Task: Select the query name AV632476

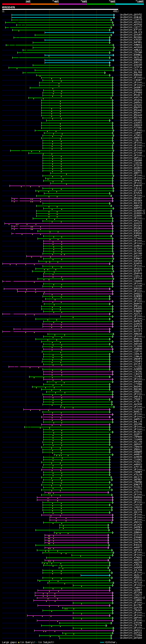Action: click(8, 8)
